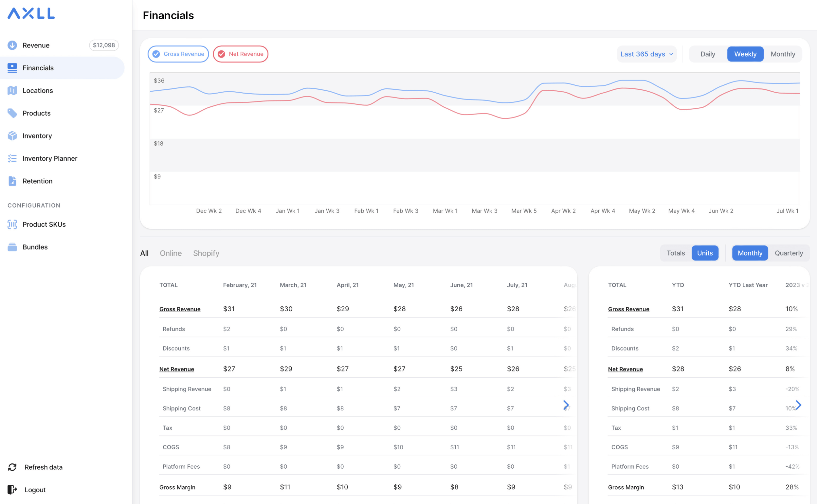Click the Revenue download-arrow icon
Image resolution: width=817 pixels, height=504 pixels.
tap(12, 45)
